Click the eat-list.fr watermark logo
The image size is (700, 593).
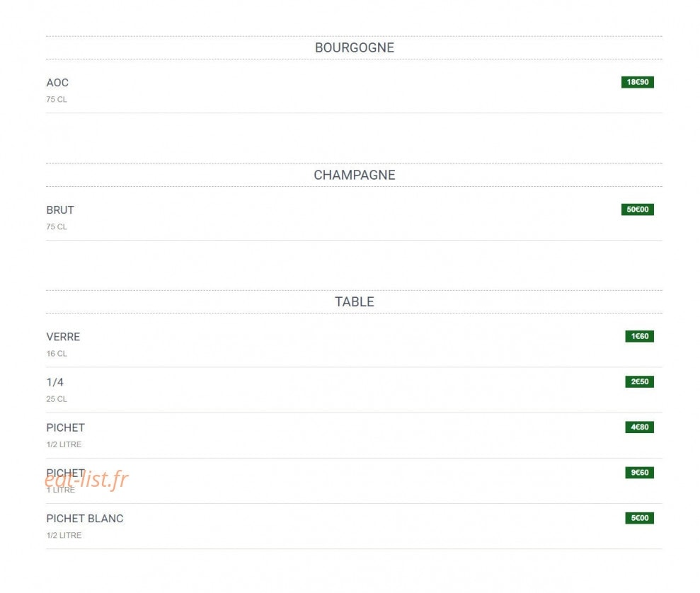86,480
